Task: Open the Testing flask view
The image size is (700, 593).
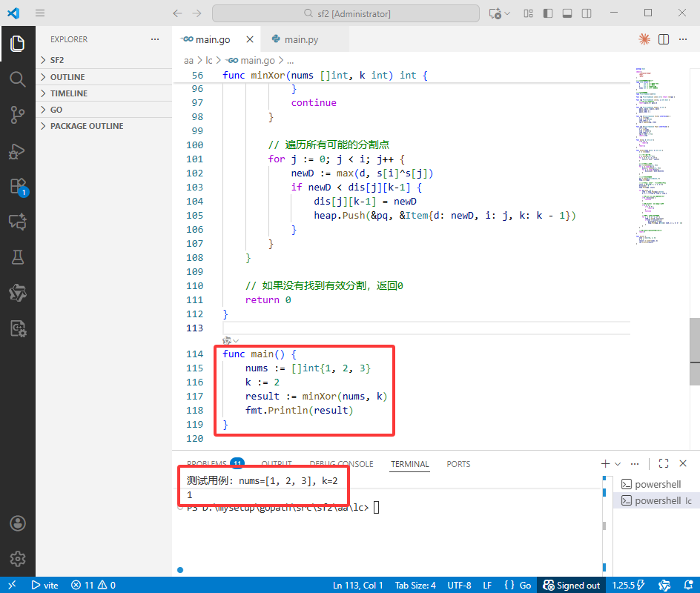Action: (17, 257)
